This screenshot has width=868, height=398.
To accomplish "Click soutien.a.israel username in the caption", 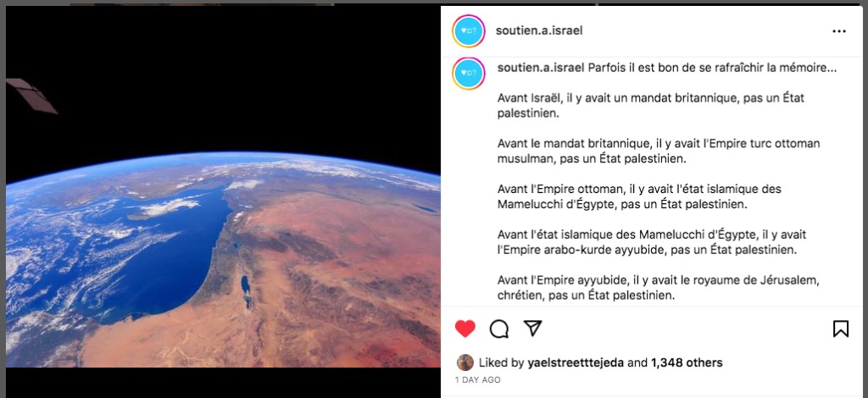I will 541,68.
